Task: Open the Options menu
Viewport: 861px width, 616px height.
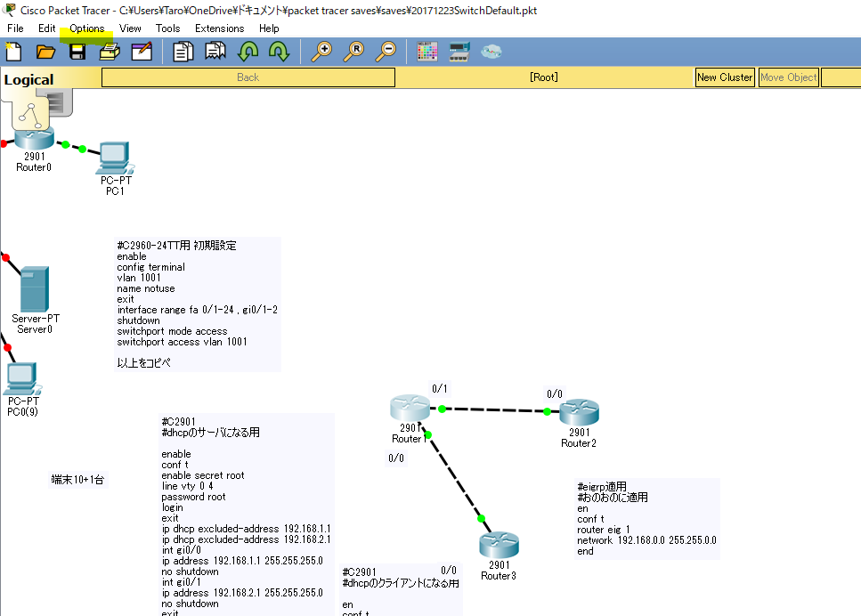Action: point(85,28)
